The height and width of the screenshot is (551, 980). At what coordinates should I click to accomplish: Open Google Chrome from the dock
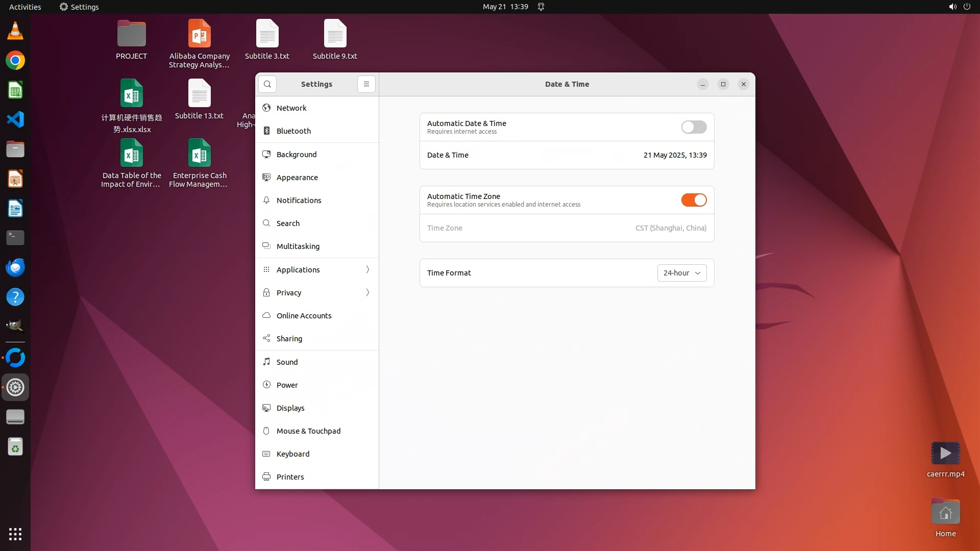point(15,61)
